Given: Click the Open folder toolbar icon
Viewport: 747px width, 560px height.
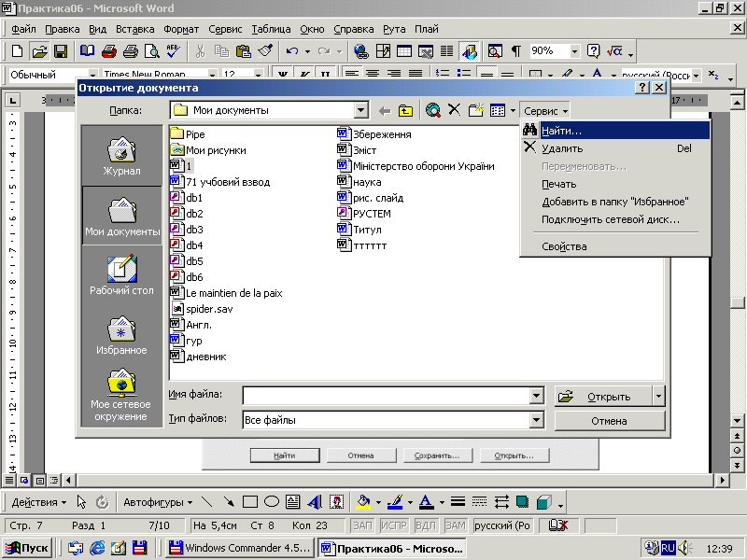Looking at the screenshot, I should [x=39, y=51].
